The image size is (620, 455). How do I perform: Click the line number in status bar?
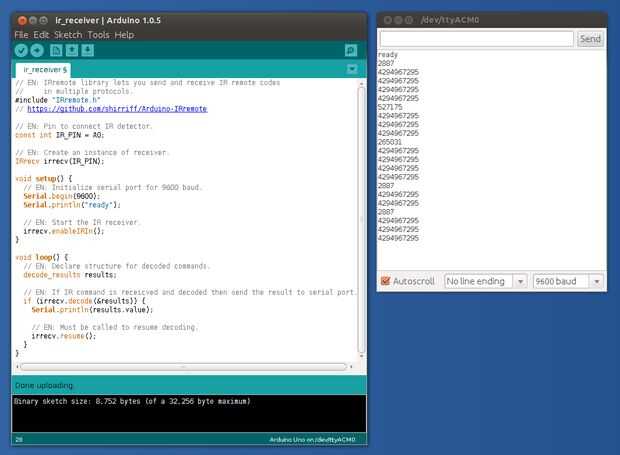[19, 440]
